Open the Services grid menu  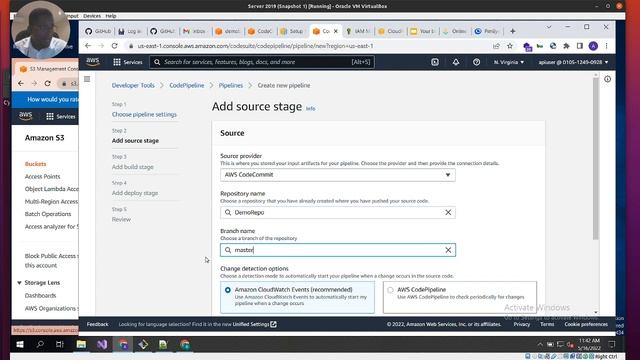(128, 62)
